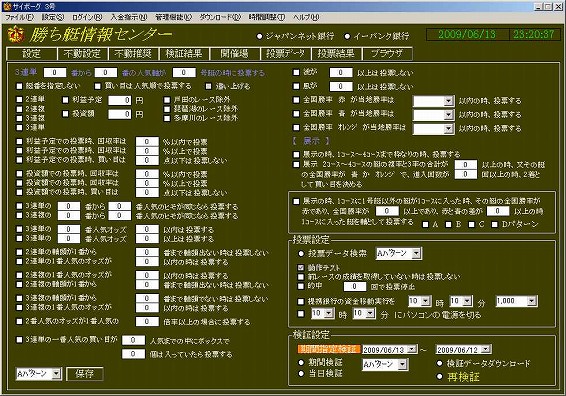
Task: Open the 全国勝率 青 percentage dropdown
Action: (448, 115)
